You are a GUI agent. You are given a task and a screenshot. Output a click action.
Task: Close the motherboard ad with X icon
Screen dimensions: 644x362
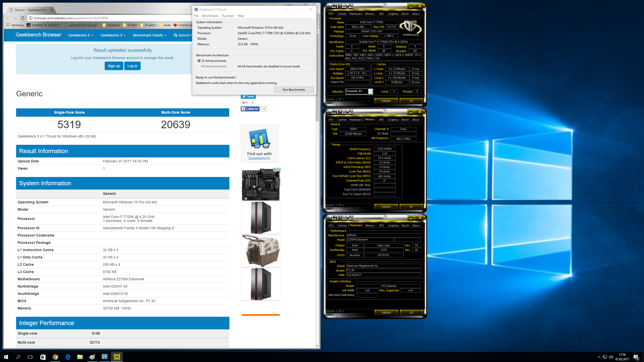tap(279, 170)
